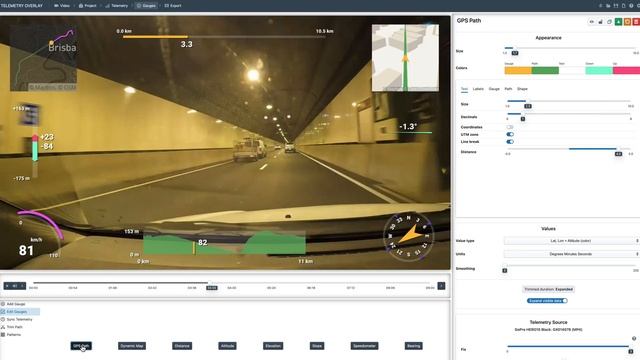Open the Project menu in top bar
640x360 pixels.
tap(87, 6)
